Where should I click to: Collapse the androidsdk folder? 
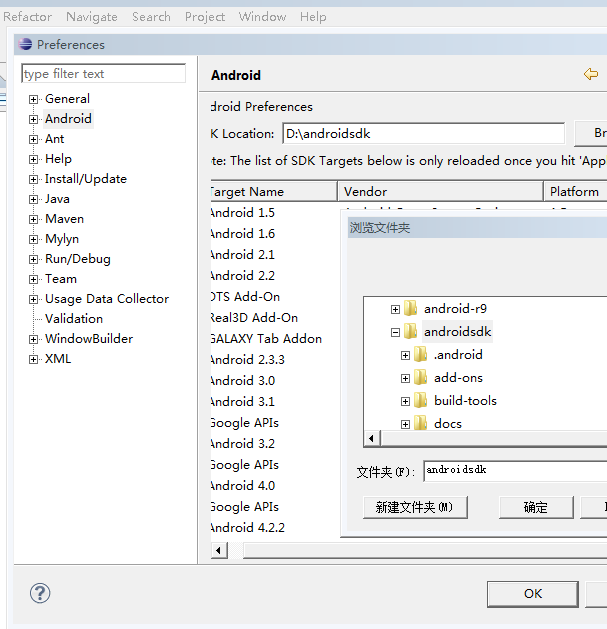(x=395, y=332)
